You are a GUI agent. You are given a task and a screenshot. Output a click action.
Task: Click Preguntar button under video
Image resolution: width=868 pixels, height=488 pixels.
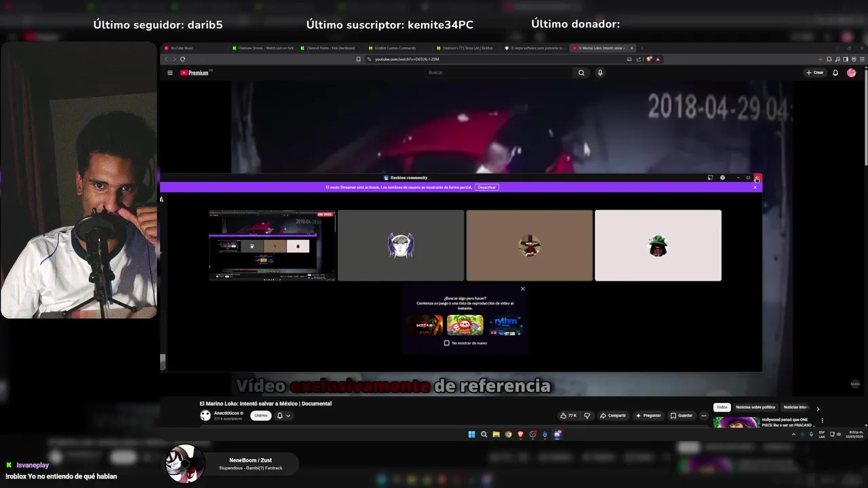648,415
